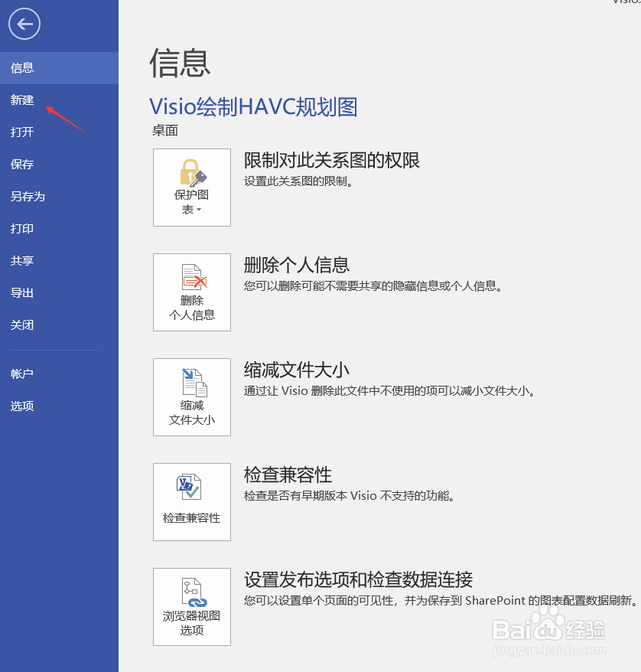Select 保存 in the sidebar
This screenshot has height=672, width=641.
[x=59, y=164]
